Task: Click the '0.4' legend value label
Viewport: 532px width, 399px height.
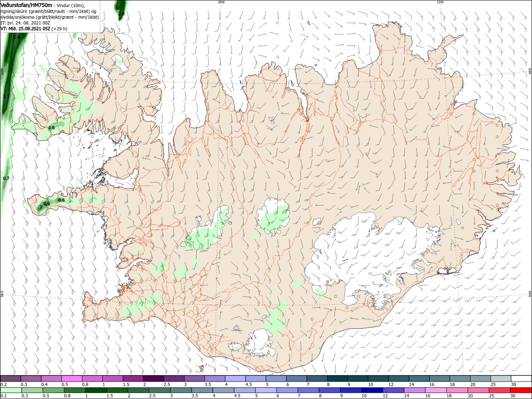Action: [x=44, y=384]
